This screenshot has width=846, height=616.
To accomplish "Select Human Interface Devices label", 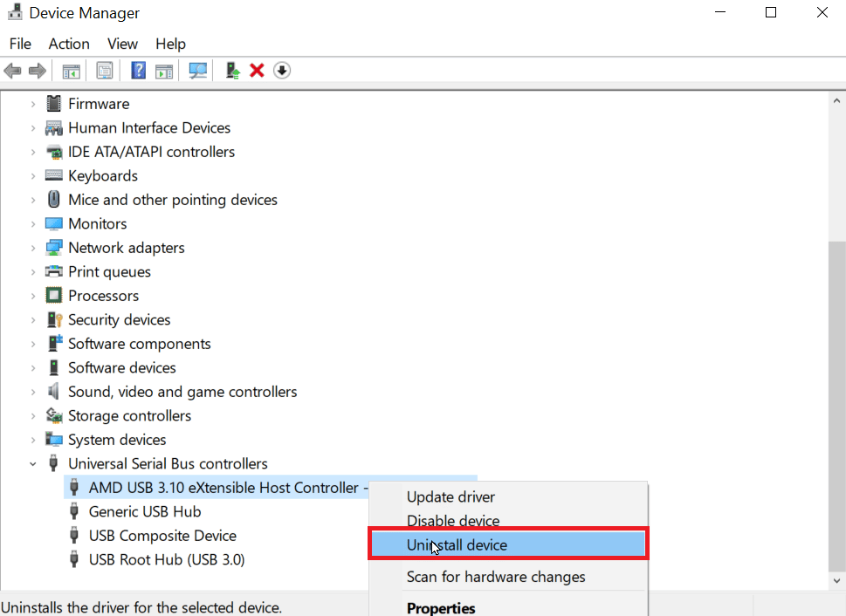I will coord(149,128).
